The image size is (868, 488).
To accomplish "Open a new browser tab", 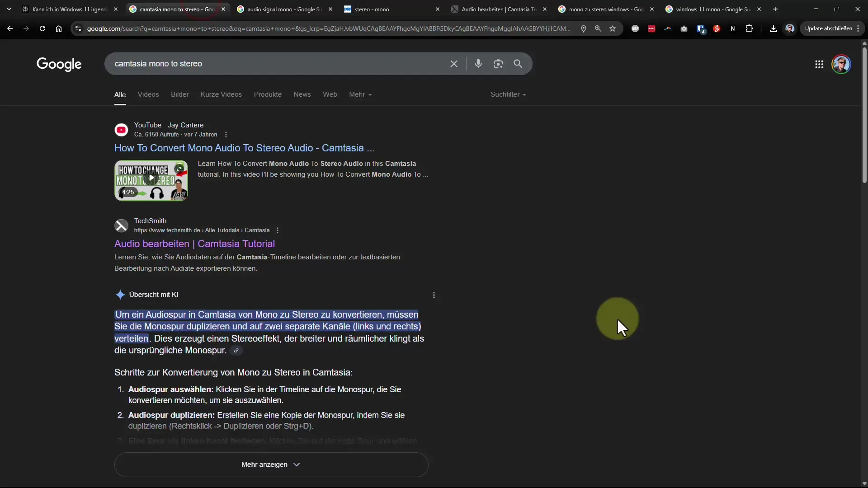I will click(x=775, y=9).
